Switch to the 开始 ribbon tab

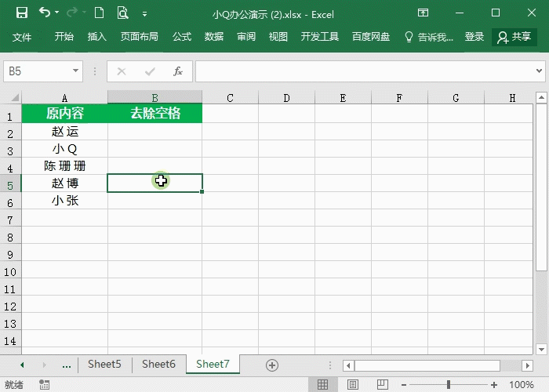[x=64, y=36]
